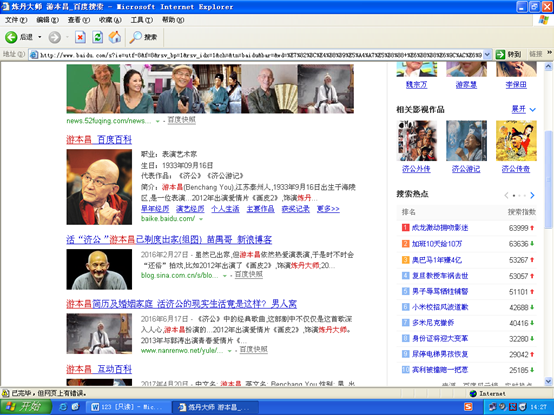
Task: Click the Forward arrow icon
Action: coord(54,37)
